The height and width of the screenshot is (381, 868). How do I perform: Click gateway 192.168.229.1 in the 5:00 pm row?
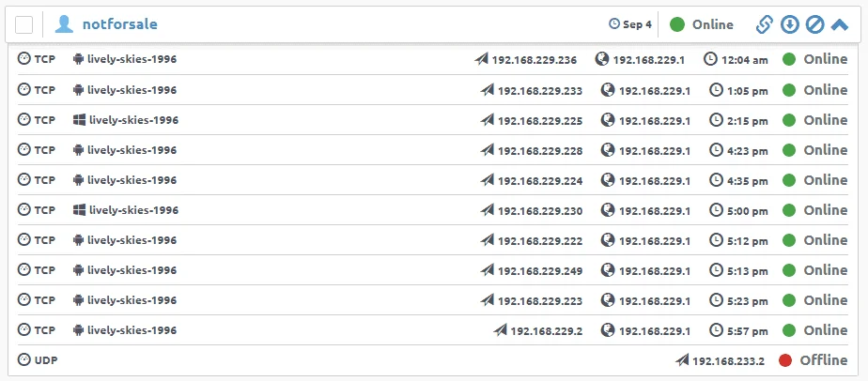point(655,211)
